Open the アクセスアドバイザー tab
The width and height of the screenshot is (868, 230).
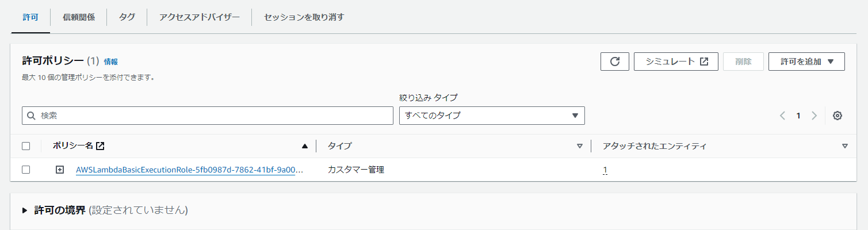pyautogui.click(x=200, y=17)
